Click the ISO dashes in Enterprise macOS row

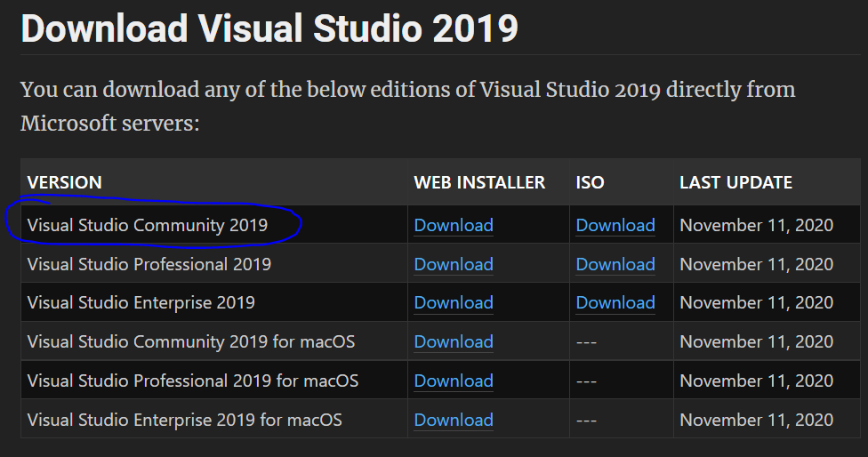[x=586, y=421]
